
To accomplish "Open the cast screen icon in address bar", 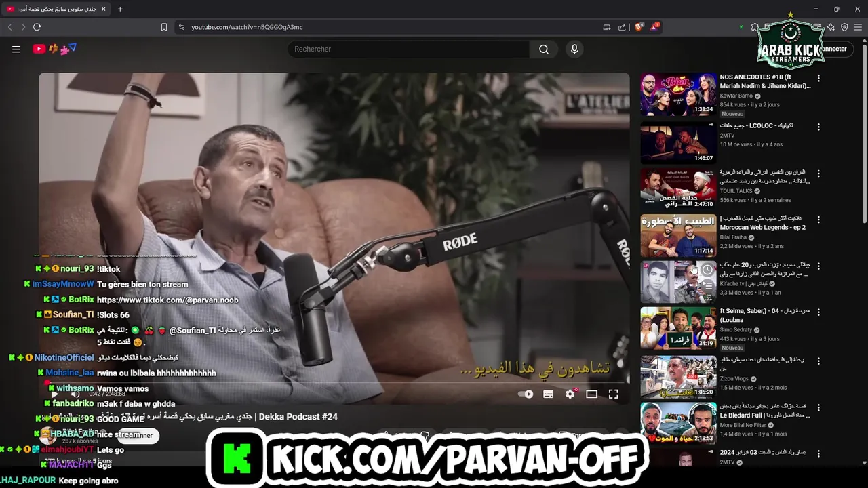I will tap(607, 27).
